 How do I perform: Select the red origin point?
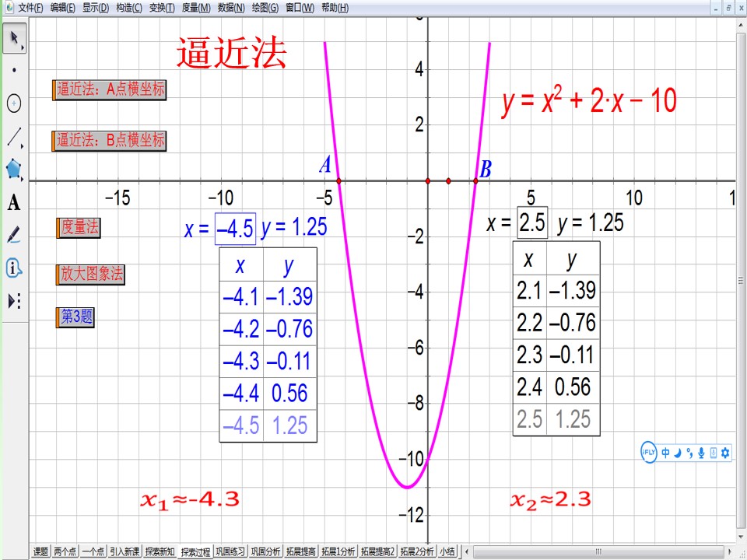click(428, 181)
